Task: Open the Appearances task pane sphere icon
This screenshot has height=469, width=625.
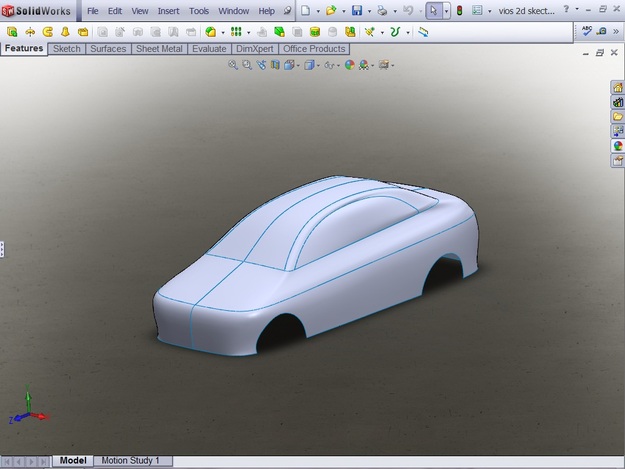Action: (x=618, y=146)
